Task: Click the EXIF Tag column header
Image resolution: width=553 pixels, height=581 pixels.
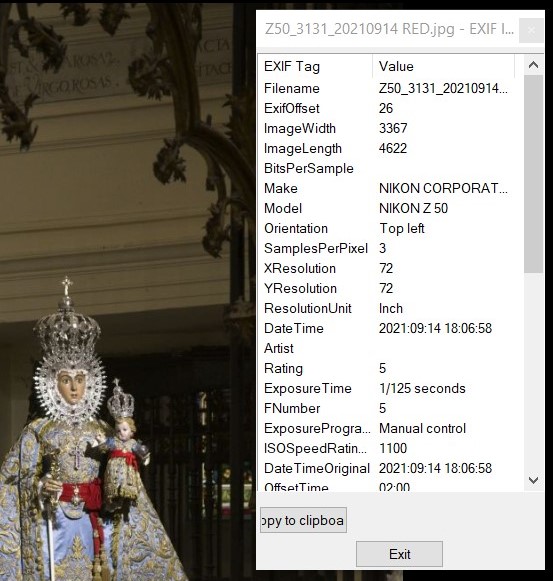Action: 315,66
